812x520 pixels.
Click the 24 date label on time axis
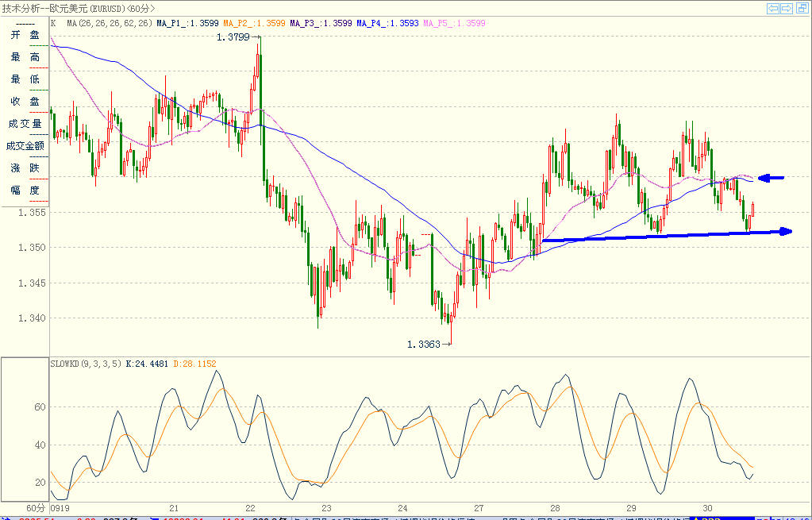[x=402, y=509]
